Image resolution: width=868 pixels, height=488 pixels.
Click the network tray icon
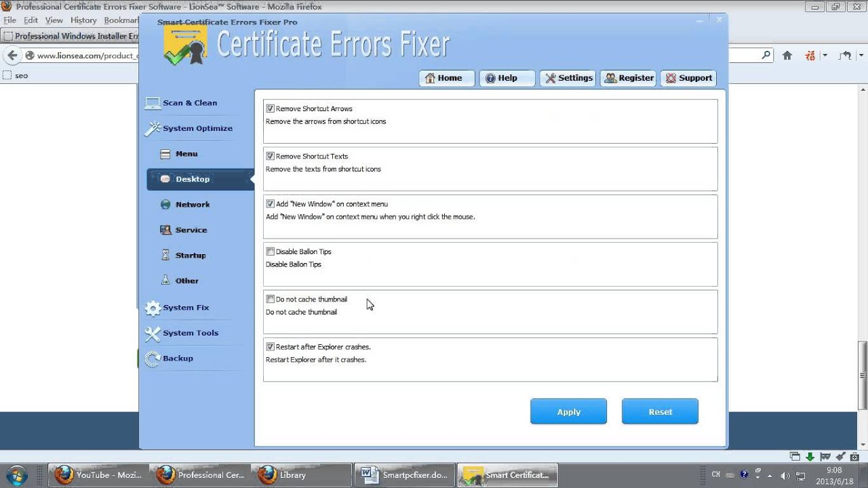[801, 475]
